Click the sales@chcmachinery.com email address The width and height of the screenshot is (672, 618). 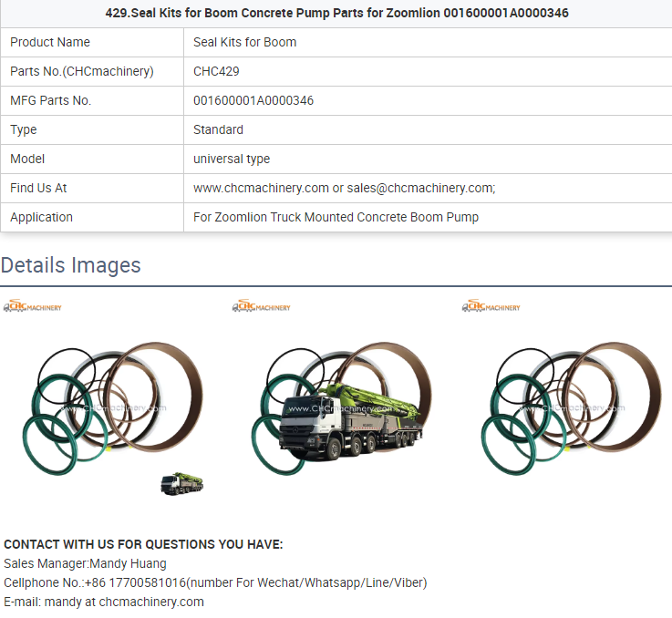pyautogui.click(x=420, y=188)
